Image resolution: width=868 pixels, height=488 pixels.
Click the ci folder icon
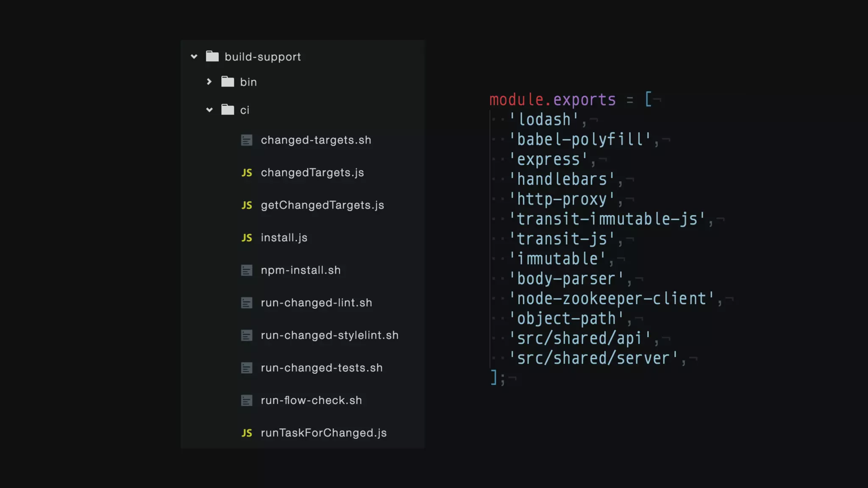[228, 110]
